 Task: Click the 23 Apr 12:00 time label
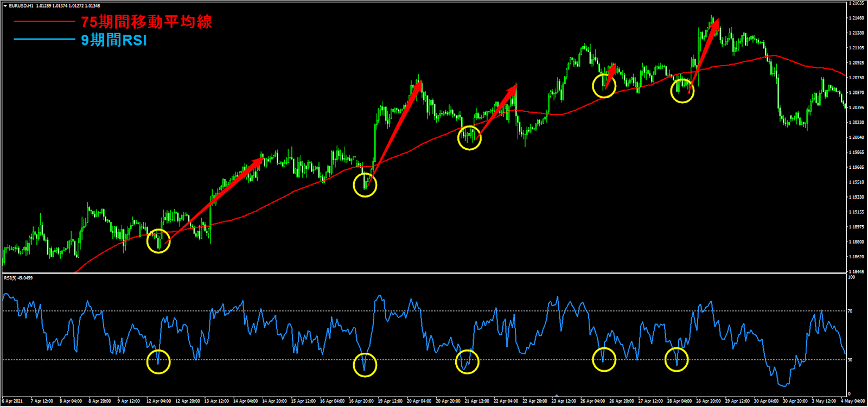click(x=564, y=401)
